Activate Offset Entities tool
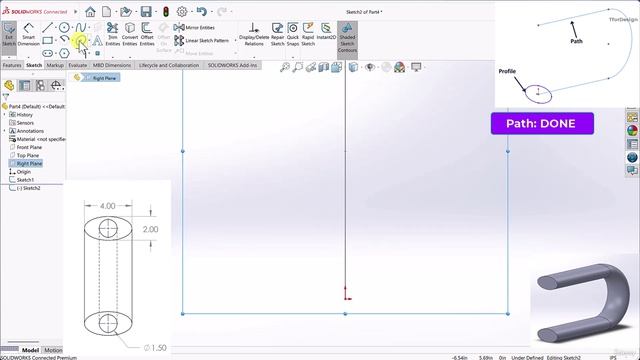Viewport: 640px width, 360px height. pyautogui.click(x=147, y=35)
